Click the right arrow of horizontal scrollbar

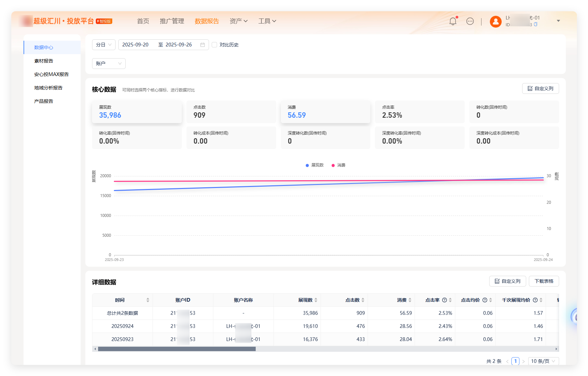(556, 349)
